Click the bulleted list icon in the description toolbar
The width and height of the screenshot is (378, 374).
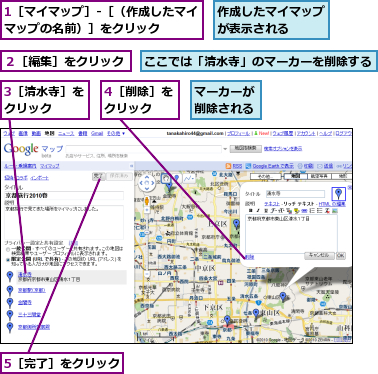pyautogui.click(x=320, y=211)
